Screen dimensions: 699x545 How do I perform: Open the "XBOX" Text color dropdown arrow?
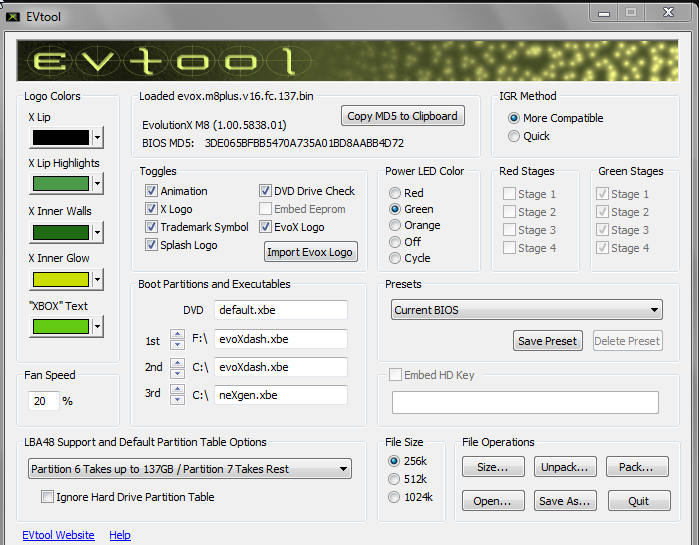(97, 327)
